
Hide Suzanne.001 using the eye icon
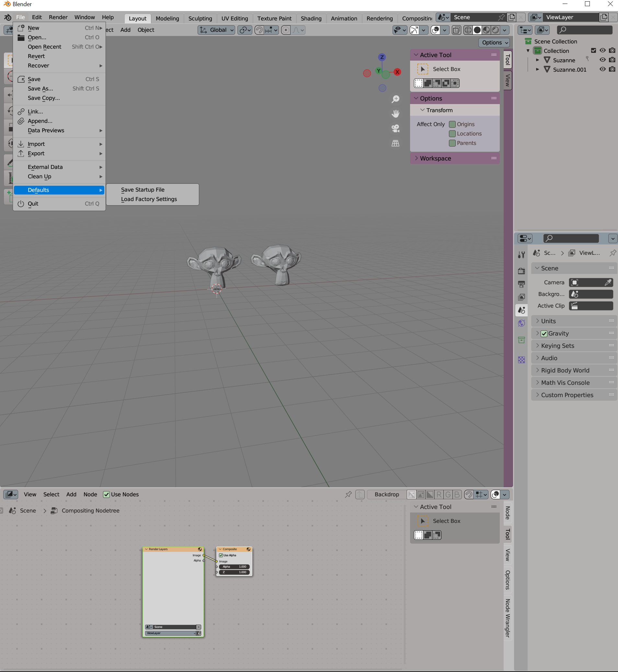coord(602,69)
